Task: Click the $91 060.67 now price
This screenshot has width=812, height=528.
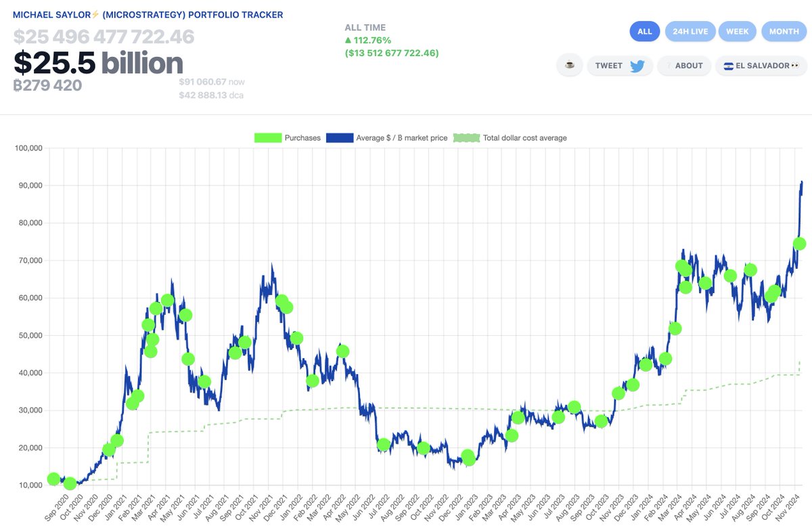Action: click(x=212, y=81)
